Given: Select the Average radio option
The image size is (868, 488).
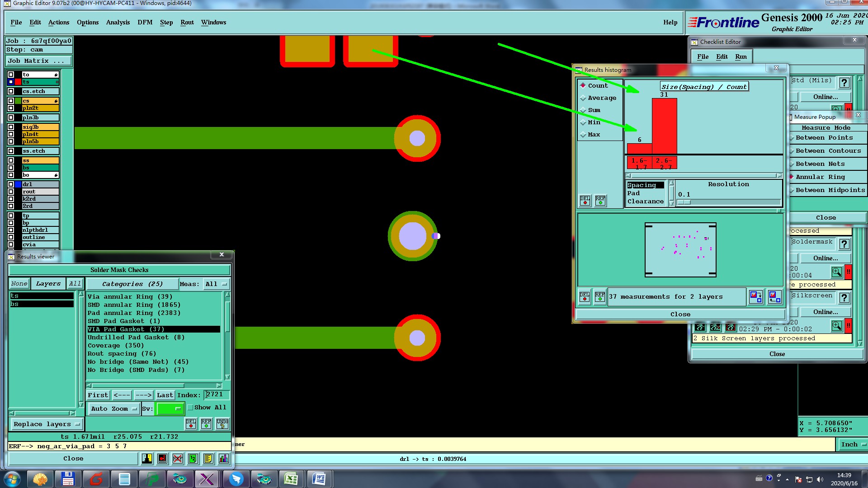Looking at the screenshot, I should tap(583, 98).
